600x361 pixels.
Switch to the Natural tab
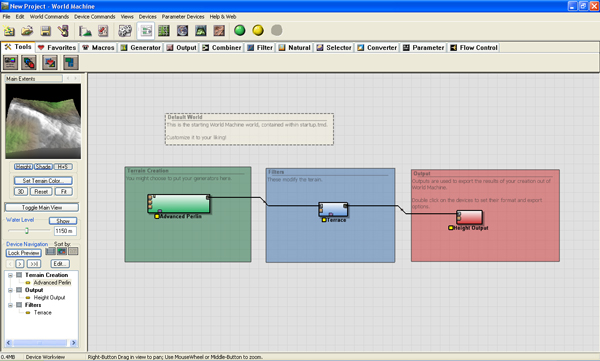pyautogui.click(x=295, y=47)
